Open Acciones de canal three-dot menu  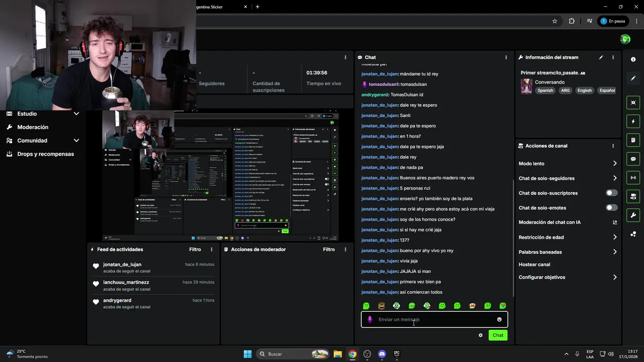pyautogui.click(x=613, y=146)
